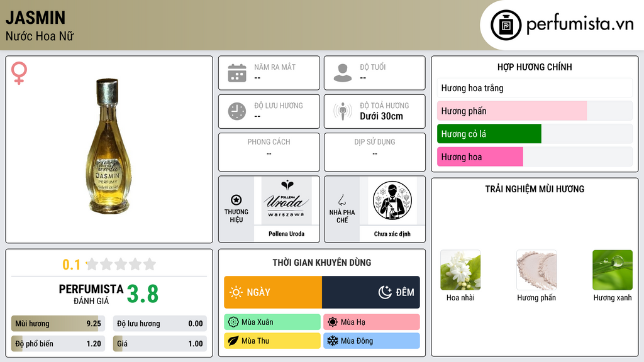Viewport: 644px width, 362px height.
Task: Click the calendar icon for Năm ra mắt
Action: [x=237, y=73]
